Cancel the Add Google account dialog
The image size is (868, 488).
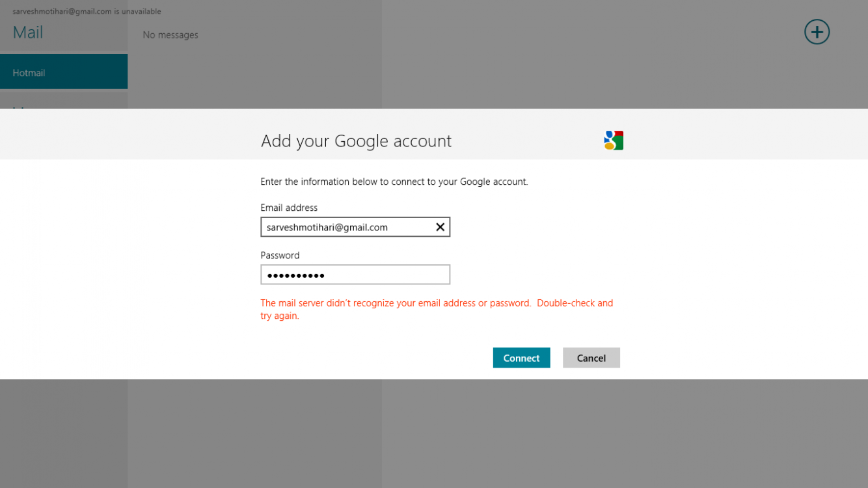(x=591, y=358)
